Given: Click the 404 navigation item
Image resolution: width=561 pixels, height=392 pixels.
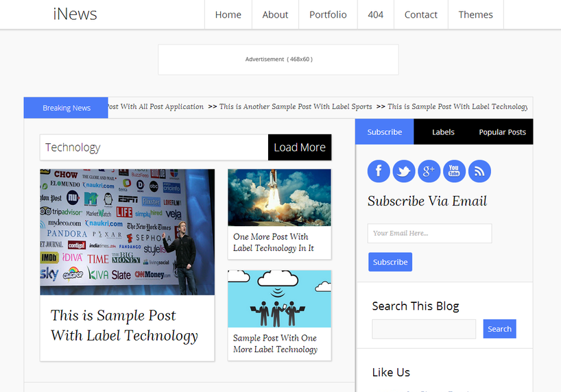Looking at the screenshot, I should [375, 14].
